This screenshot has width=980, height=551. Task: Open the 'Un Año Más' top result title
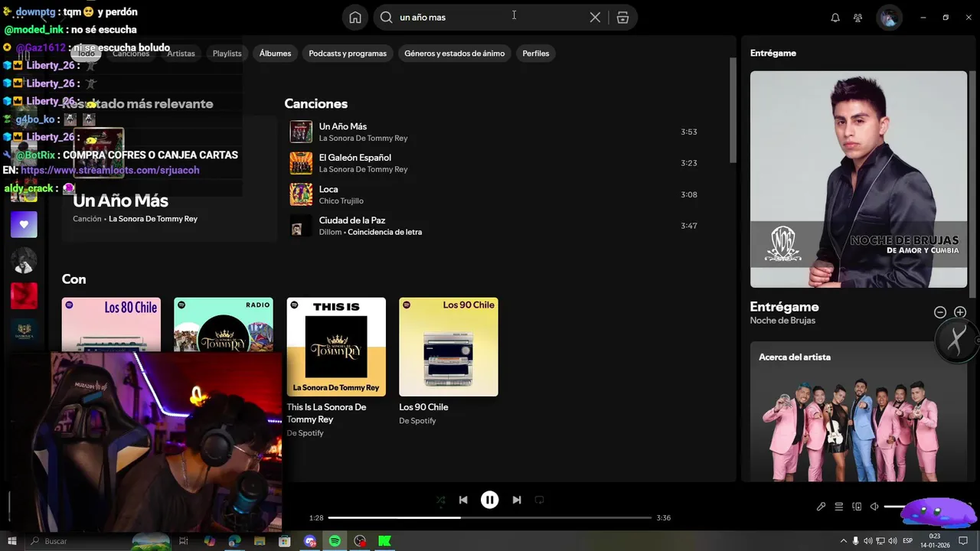coord(120,201)
